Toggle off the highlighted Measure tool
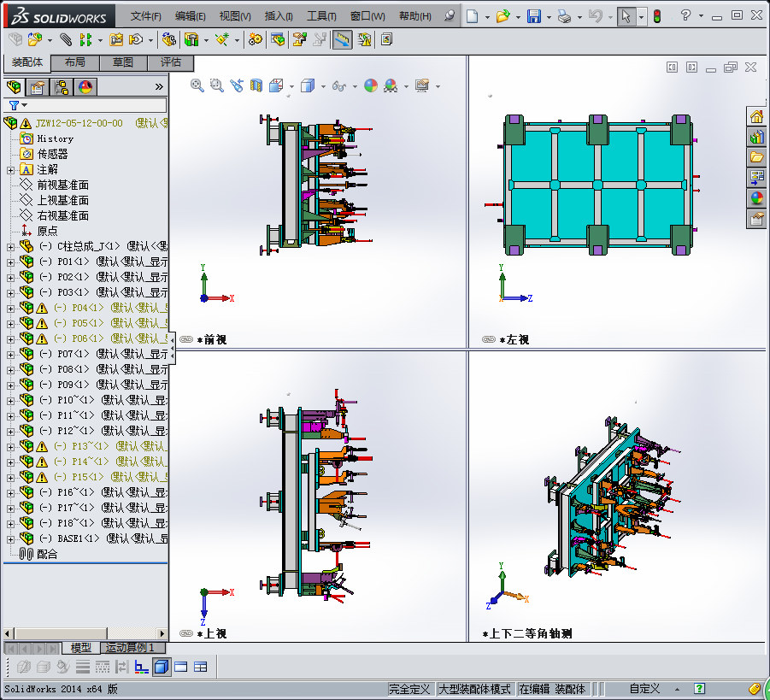Image resolution: width=770 pixels, height=700 pixels. coord(342,38)
